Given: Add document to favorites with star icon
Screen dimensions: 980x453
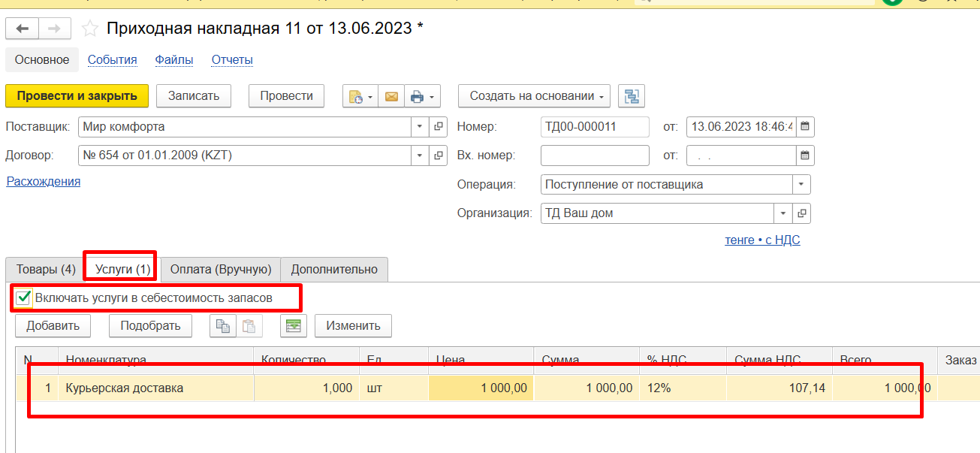Looking at the screenshot, I should pyautogui.click(x=90, y=29).
